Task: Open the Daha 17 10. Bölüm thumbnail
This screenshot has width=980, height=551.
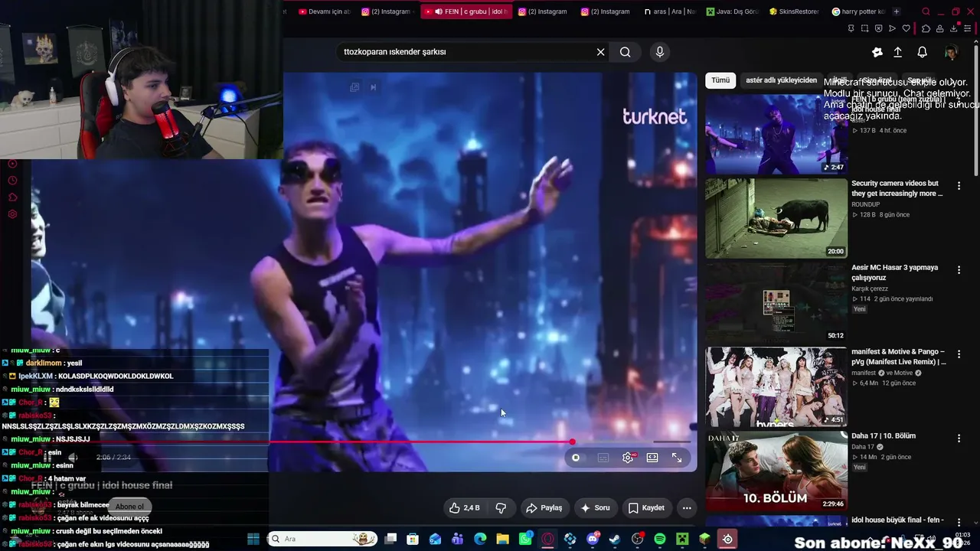Action: pos(776,471)
